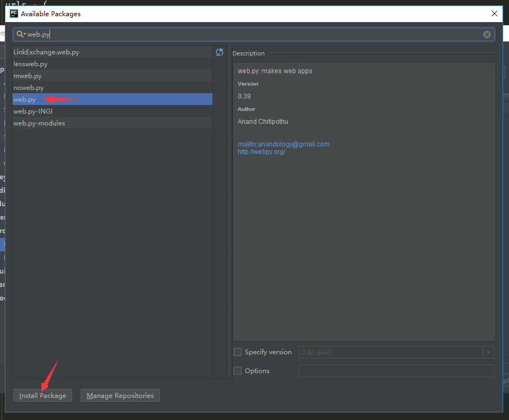Enable the Options checkbox
The height and width of the screenshot is (420, 509).
click(x=238, y=371)
